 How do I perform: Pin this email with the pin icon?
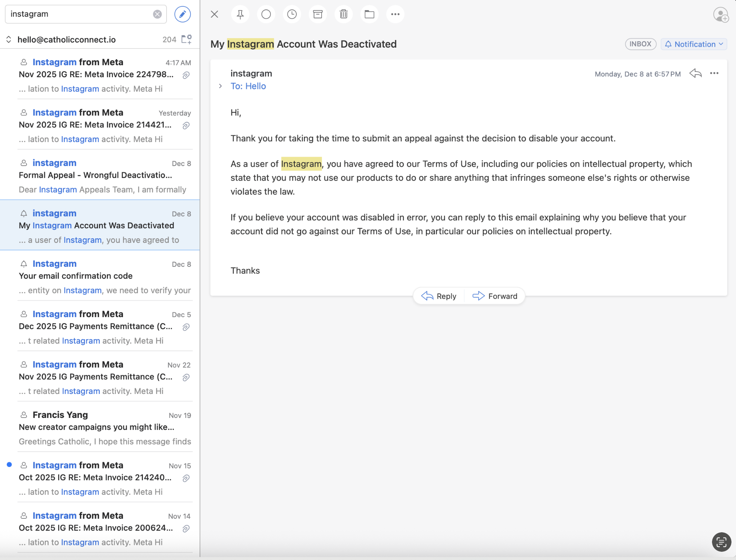pos(240,14)
